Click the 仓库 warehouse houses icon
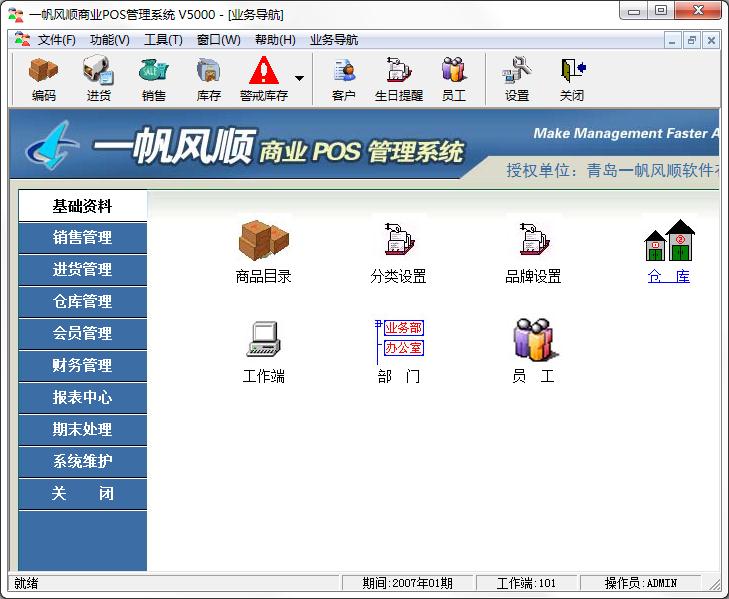This screenshot has width=729, height=599. [x=669, y=240]
